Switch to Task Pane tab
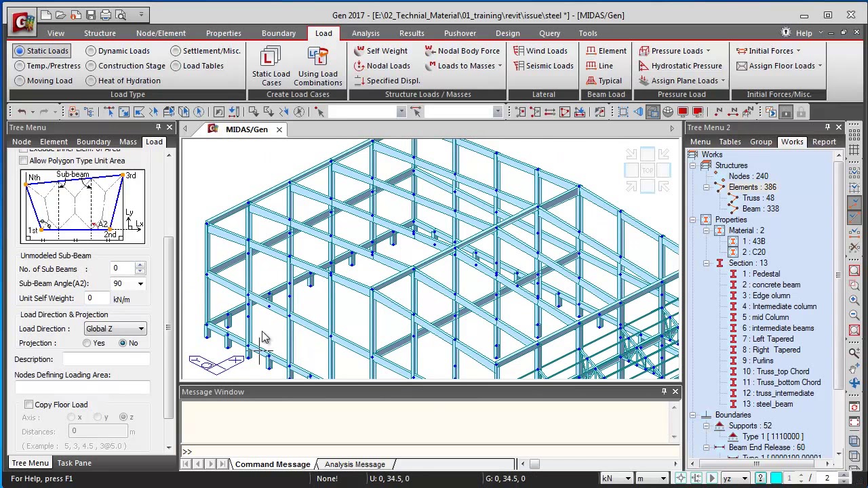868x488 pixels. tap(74, 463)
